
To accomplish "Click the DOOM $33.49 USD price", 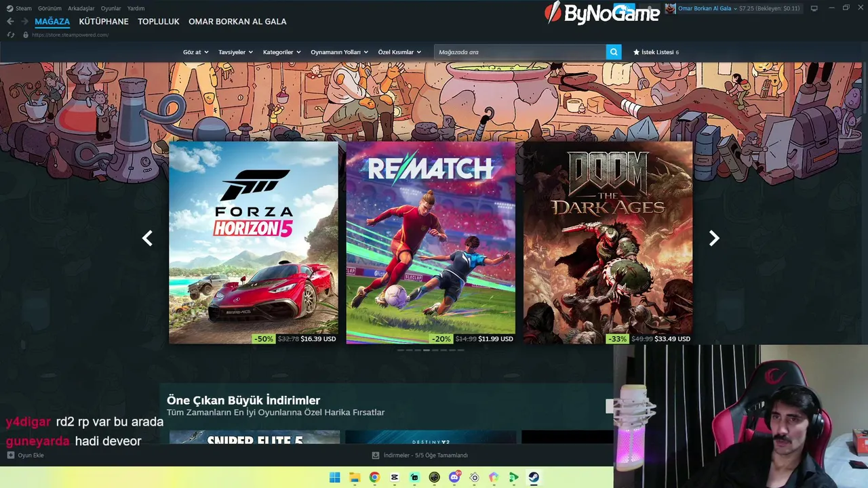I will (x=673, y=338).
